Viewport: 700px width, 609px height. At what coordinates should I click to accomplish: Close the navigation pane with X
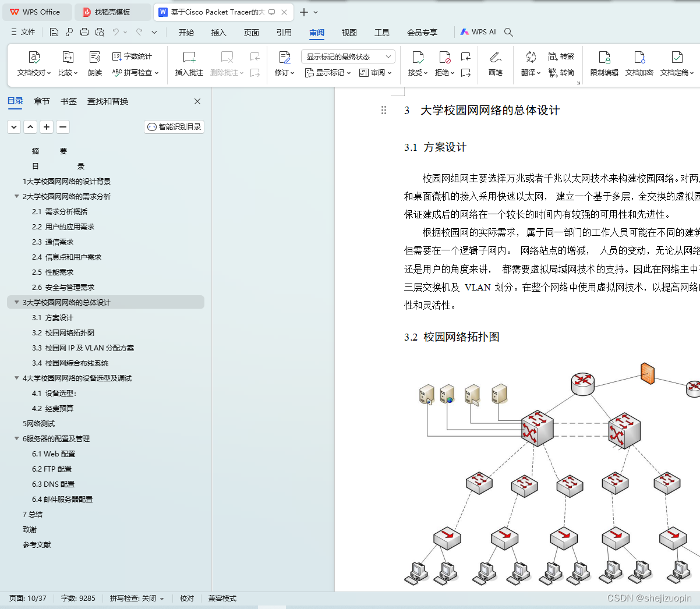pos(197,101)
